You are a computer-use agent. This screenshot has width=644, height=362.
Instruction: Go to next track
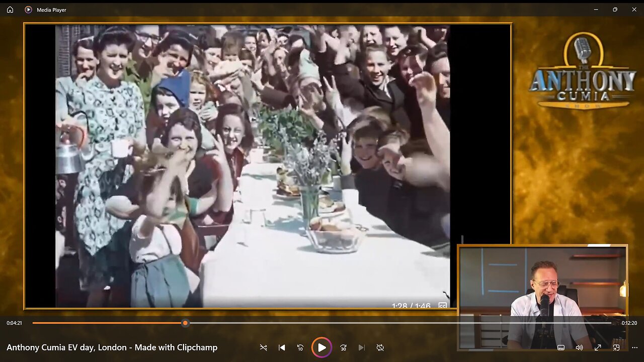pos(361,347)
